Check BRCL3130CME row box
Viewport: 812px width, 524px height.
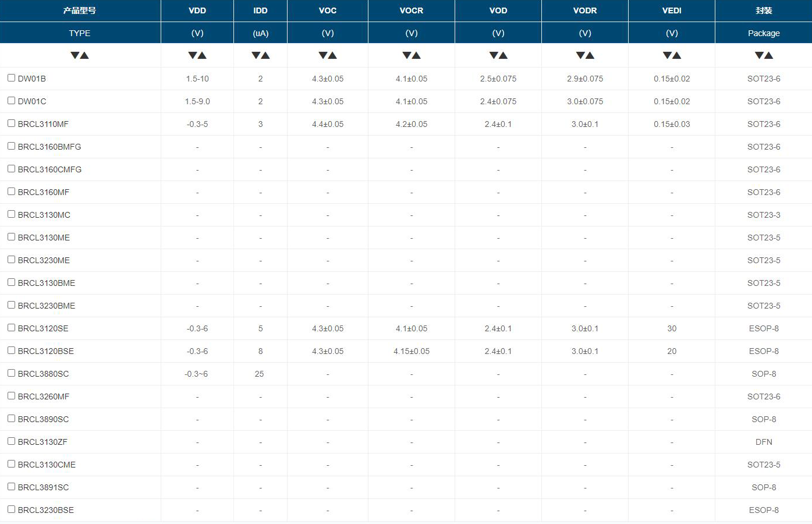coord(11,463)
